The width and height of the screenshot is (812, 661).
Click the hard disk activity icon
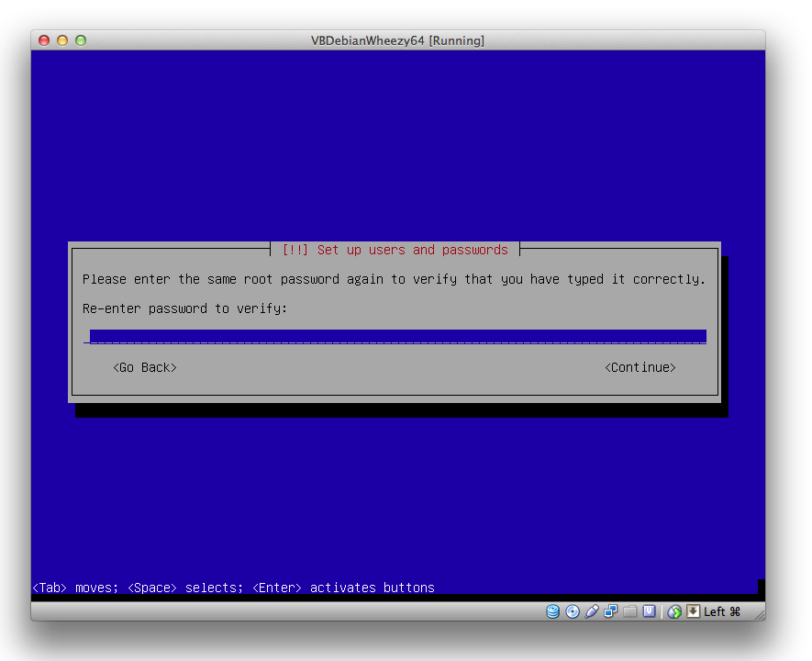(552, 611)
